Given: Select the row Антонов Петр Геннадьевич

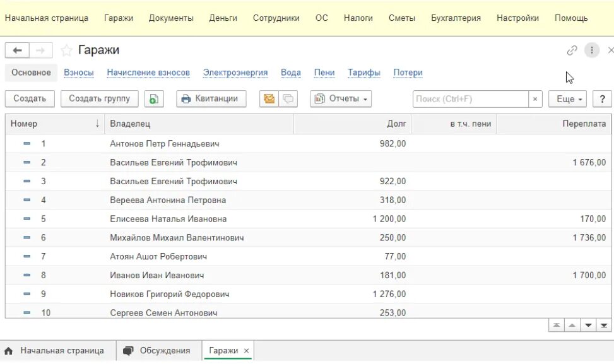Looking at the screenshot, I should (308, 144).
